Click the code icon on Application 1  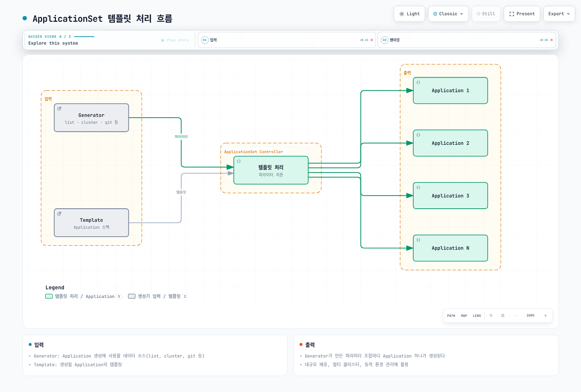coord(418,82)
